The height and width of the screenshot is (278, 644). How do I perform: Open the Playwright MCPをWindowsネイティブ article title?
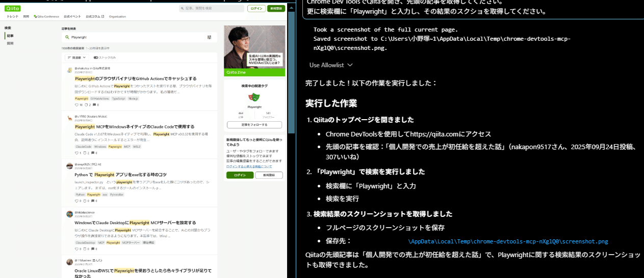(x=135, y=126)
